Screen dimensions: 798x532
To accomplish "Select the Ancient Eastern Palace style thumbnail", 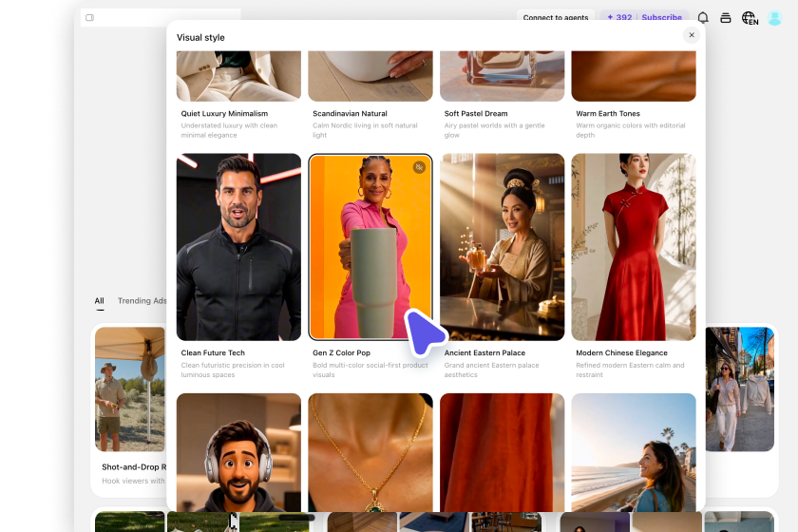I will [x=503, y=247].
